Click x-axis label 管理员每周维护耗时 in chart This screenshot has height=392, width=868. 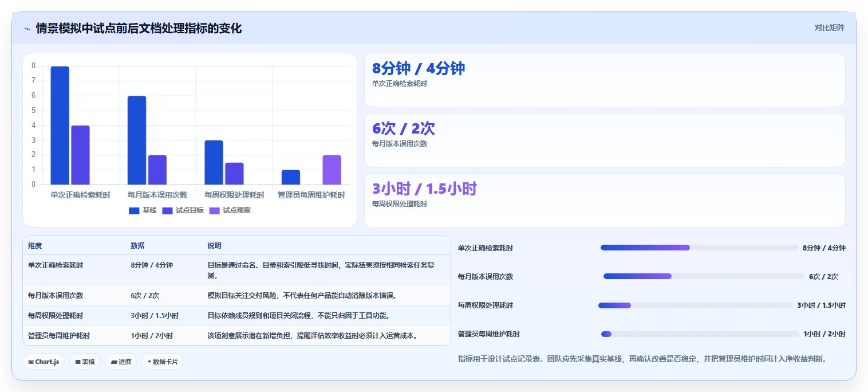point(311,195)
